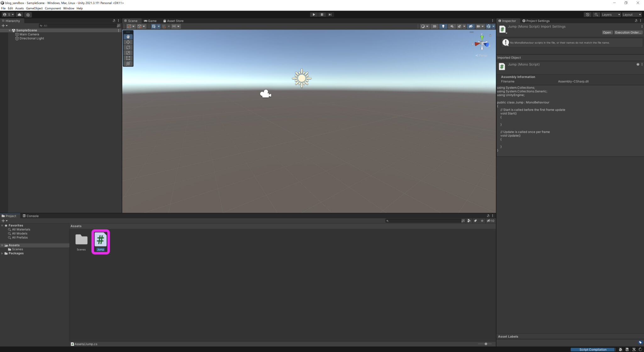Select the Hand tool in scene toolbar
Screen dimensions: 644x352
[x=128, y=36]
